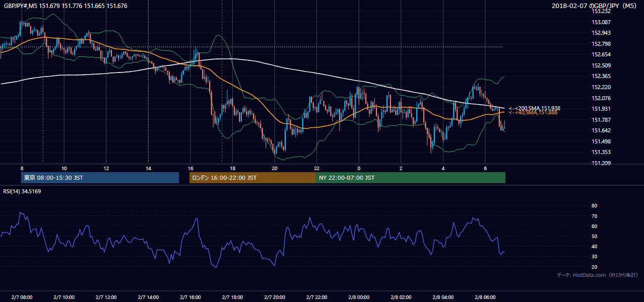Click price axis value 153.087
Screen dimensions: 644x302
601,22
